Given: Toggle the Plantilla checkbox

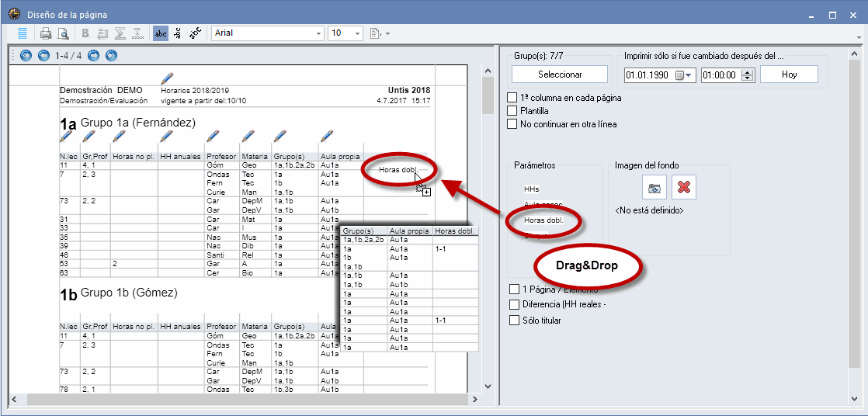Looking at the screenshot, I should click(512, 111).
